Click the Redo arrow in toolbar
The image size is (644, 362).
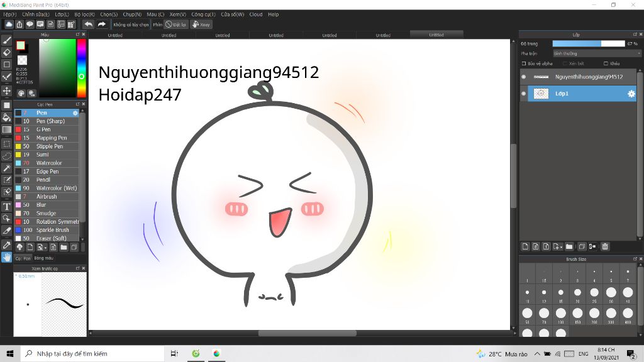coord(101,25)
